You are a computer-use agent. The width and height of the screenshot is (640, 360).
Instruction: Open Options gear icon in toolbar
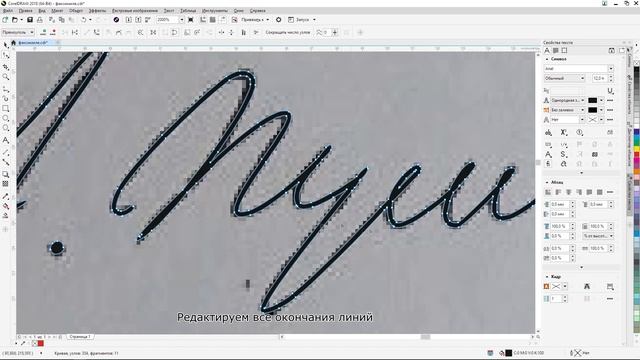pyautogui.click(x=279, y=20)
